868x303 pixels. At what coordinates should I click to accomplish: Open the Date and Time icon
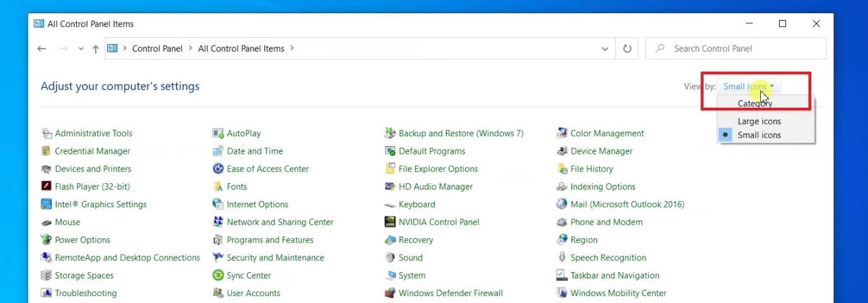point(218,151)
